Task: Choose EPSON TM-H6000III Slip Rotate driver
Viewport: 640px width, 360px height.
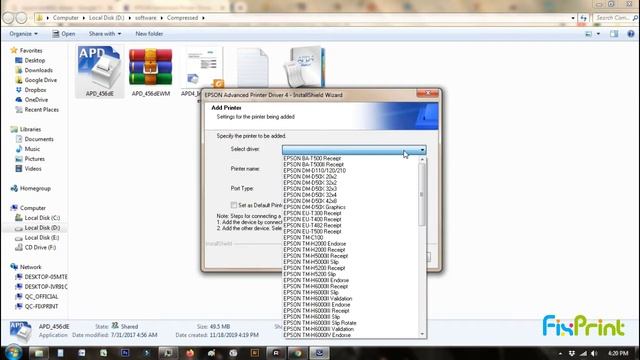Action: (x=320, y=323)
